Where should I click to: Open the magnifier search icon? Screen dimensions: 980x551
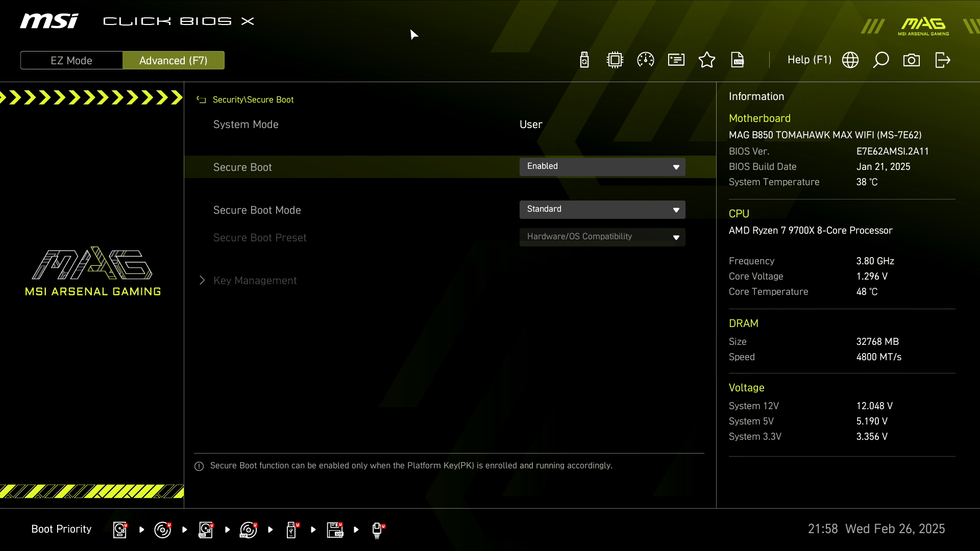(x=881, y=60)
